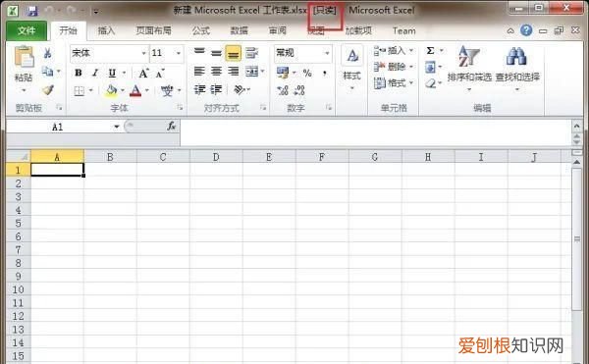Increase font size with large A

(143, 74)
